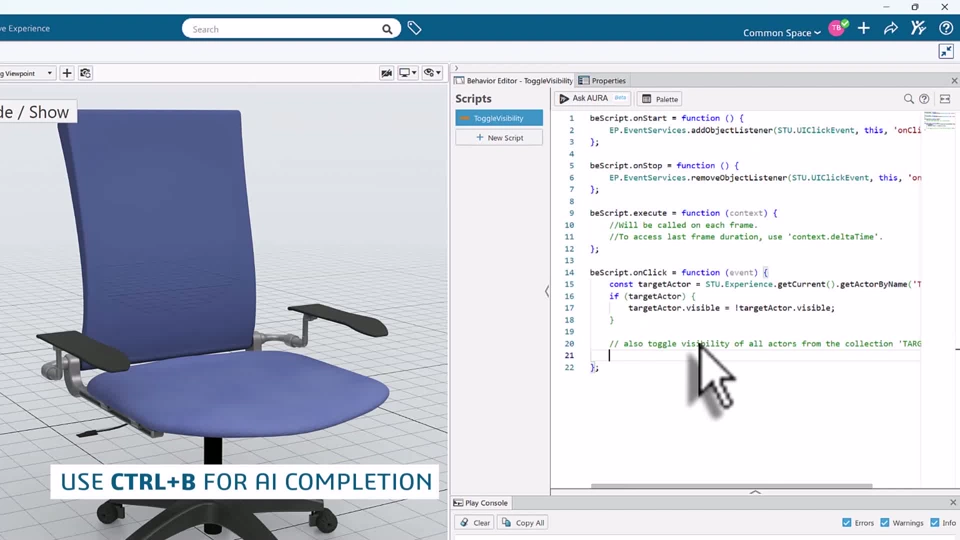Click the Ask AURA button
The height and width of the screenshot is (540, 960).
592,99
